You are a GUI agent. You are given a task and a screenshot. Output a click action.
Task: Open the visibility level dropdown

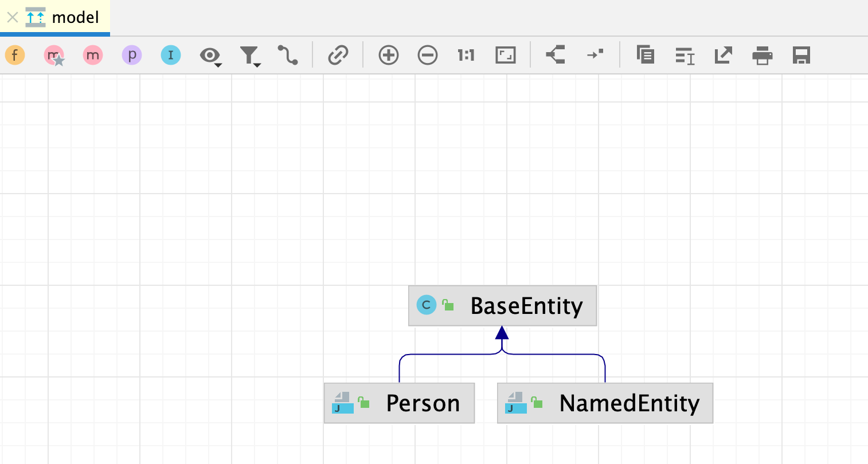(211, 55)
